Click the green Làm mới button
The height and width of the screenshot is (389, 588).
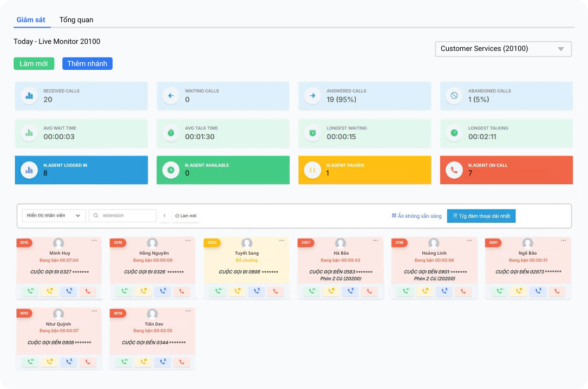point(34,64)
